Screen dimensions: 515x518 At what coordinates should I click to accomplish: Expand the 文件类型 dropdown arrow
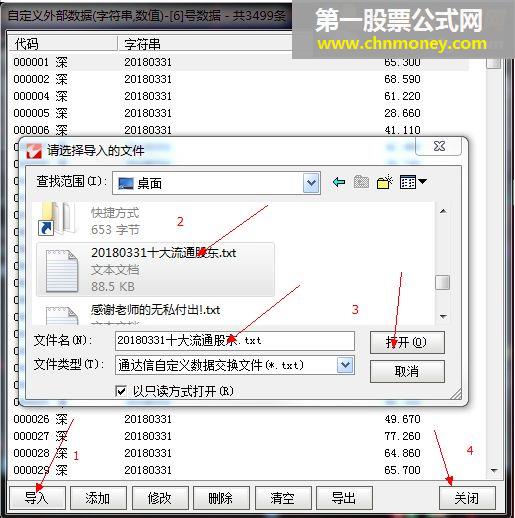(x=345, y=365)
